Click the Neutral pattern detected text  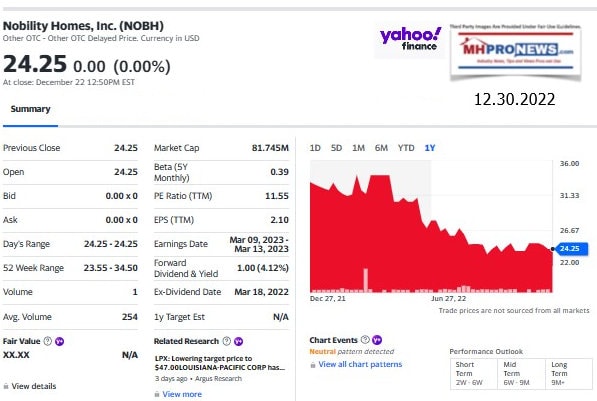pos(352,351)
